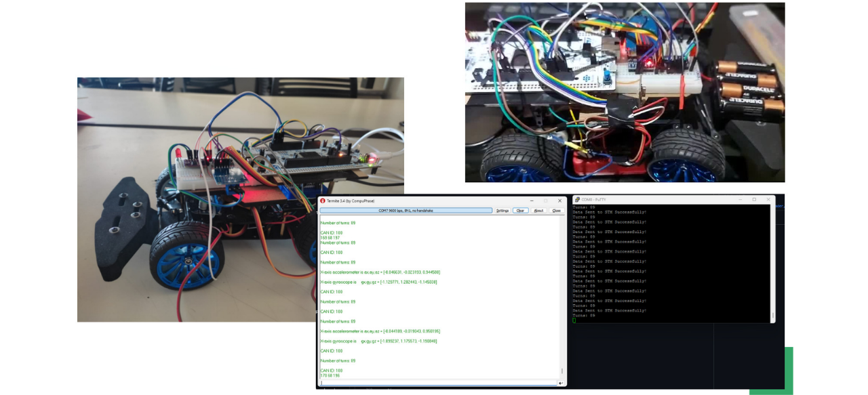The height and width of the screenshot is (395, 868).
Task: Click the send arrow icon beside Termite's input line
Action: tap(560, 383)
